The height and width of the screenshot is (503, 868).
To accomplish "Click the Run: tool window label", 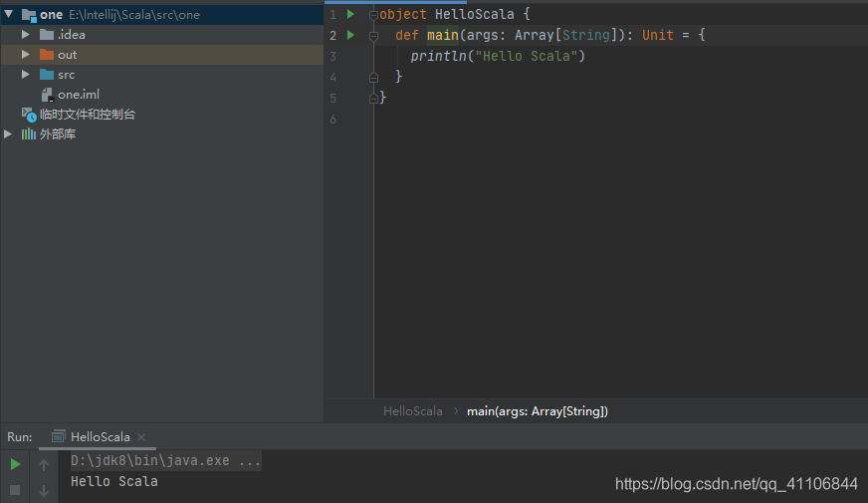I will [19, 437].
